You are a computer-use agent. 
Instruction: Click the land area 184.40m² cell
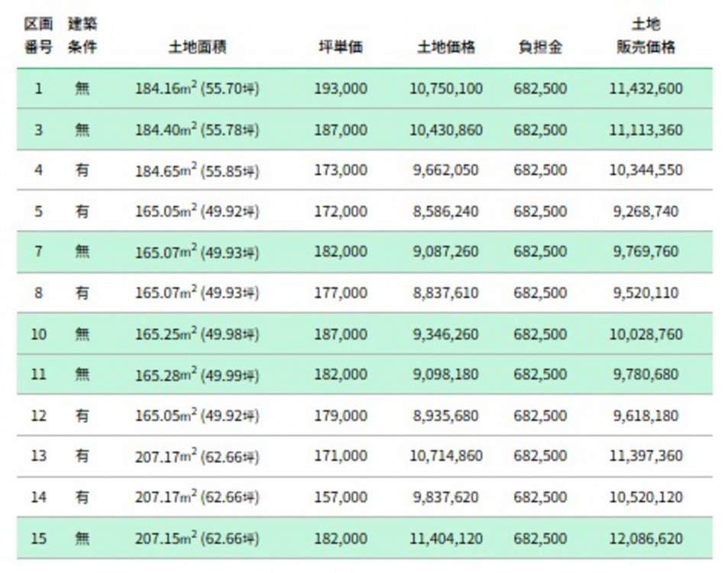pyautogui.click(x=197, y=130)
